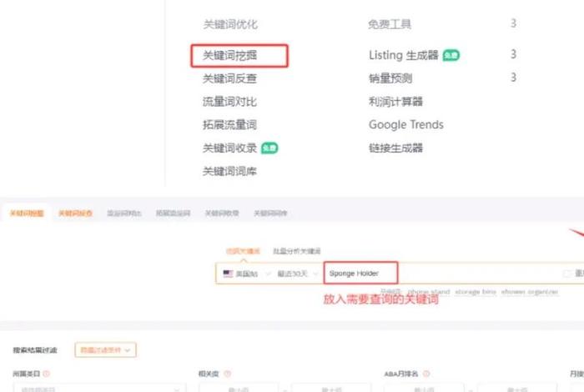Screen dimensions: 584x392
Task: Click 相关度 maximum value field
Action: tap(331, 389)
